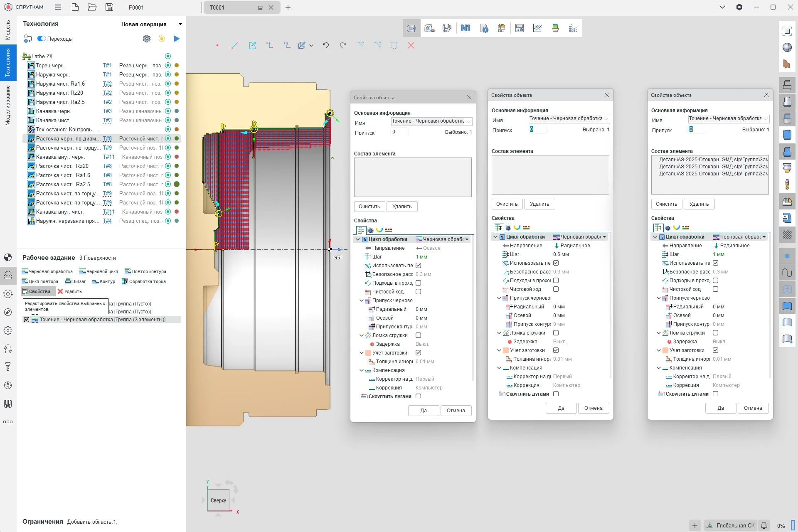The height and width of the screenshot is (532, 798).
Task: Click Удалить button in middle dialog
Action: pos(539,204)
